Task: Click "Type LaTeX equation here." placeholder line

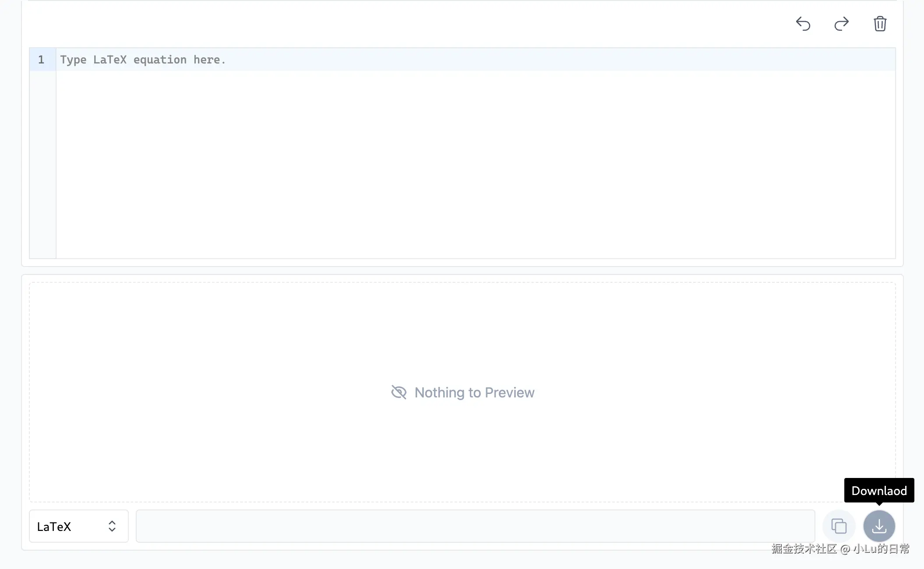Action: 143,60
